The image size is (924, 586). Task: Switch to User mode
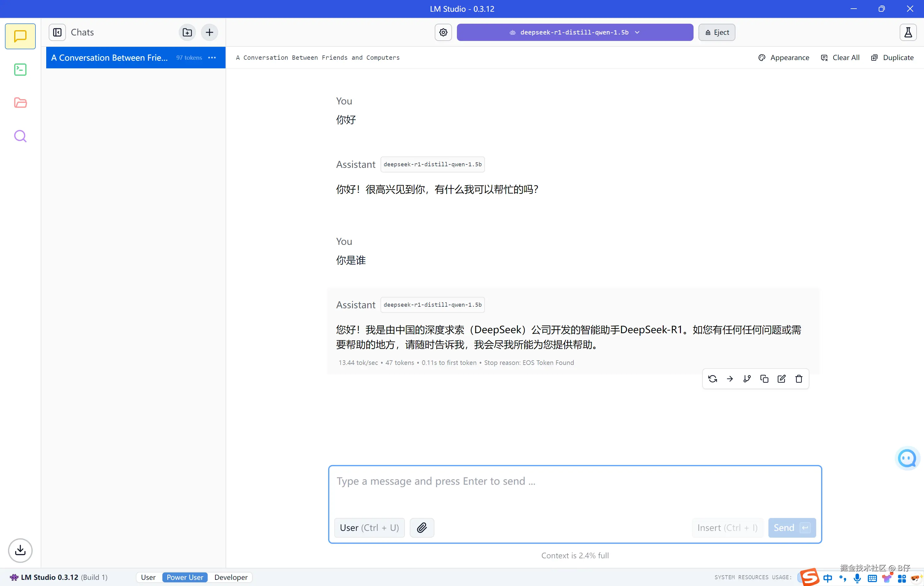148,577
